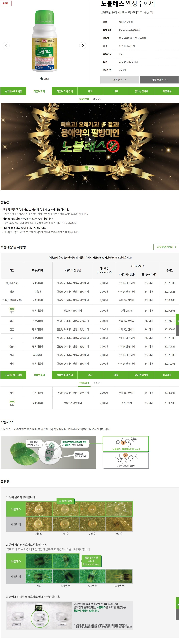Click the mite mode-of-action leaf diagram
This screenshot has height=644, width=179.
[48, 452]
